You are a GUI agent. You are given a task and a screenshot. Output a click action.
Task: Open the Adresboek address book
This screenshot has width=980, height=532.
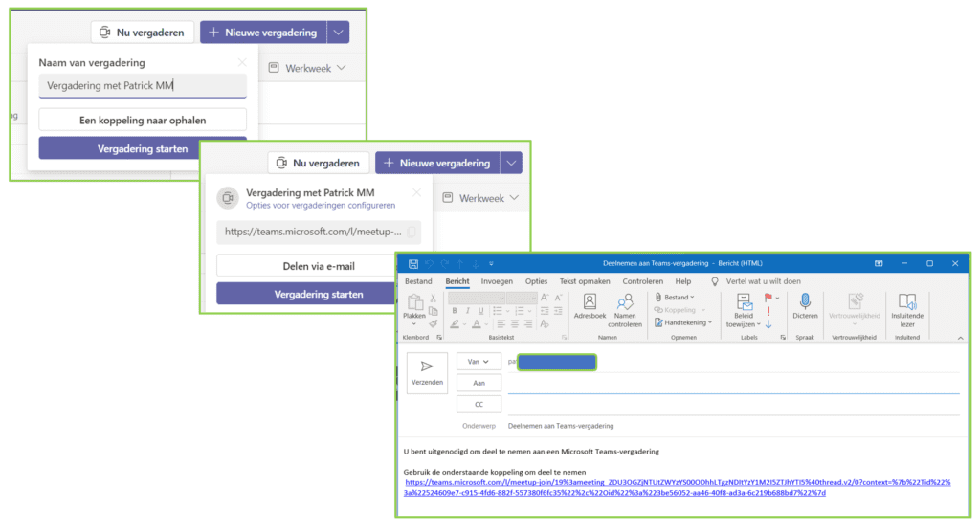[590, 306]
